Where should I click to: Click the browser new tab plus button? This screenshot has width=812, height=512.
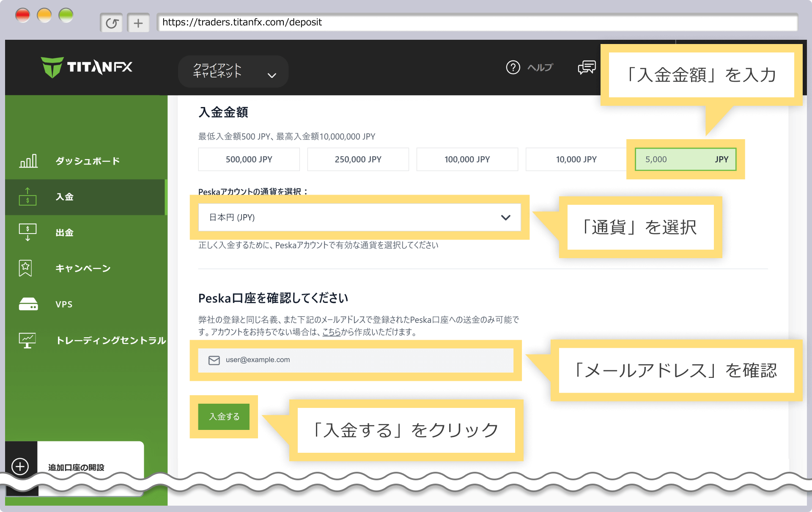(x=138, y=23)
